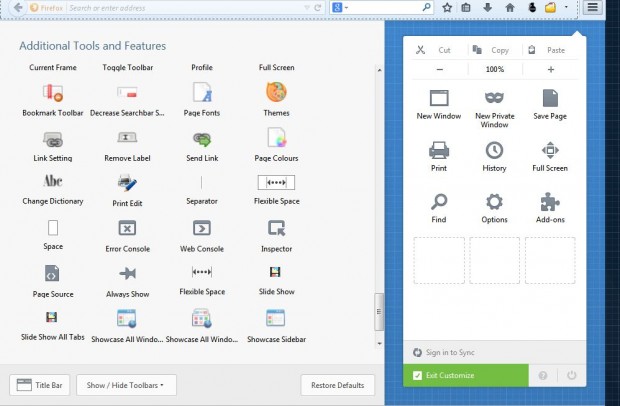Select Cut in the menu panel
620x406 pixels.
[435, 49]
